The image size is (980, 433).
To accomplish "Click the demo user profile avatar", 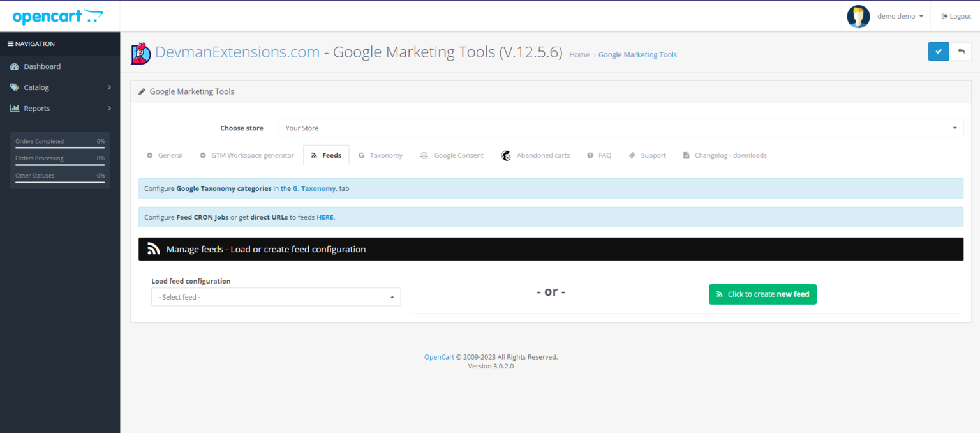I will click(858, 17).
